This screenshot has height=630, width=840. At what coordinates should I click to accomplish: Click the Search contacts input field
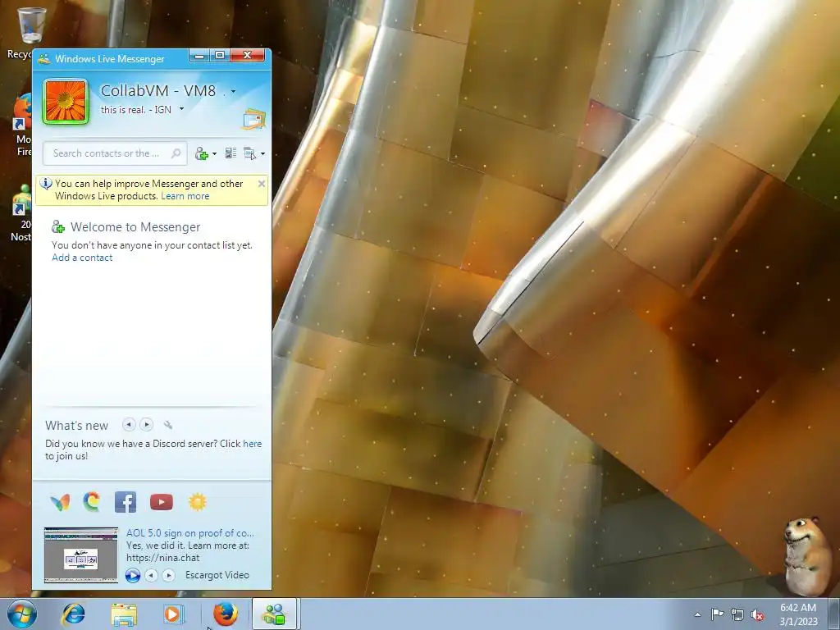[115, 153]
